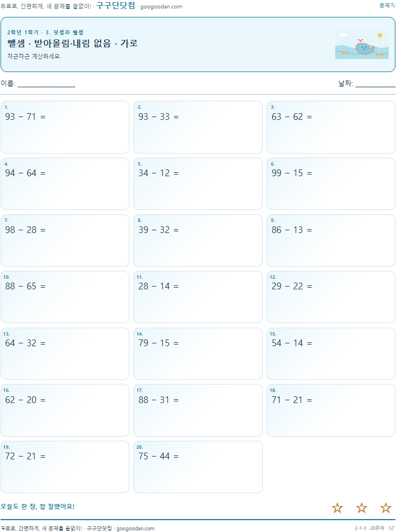This screenshot has height=532, width=396.
Task: Select problem 17 equation 88 − 31
Action: (158, 400)
